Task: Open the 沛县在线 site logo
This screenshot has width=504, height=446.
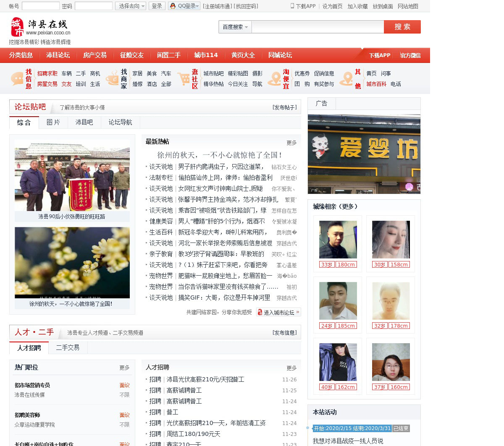Action: 40,27
